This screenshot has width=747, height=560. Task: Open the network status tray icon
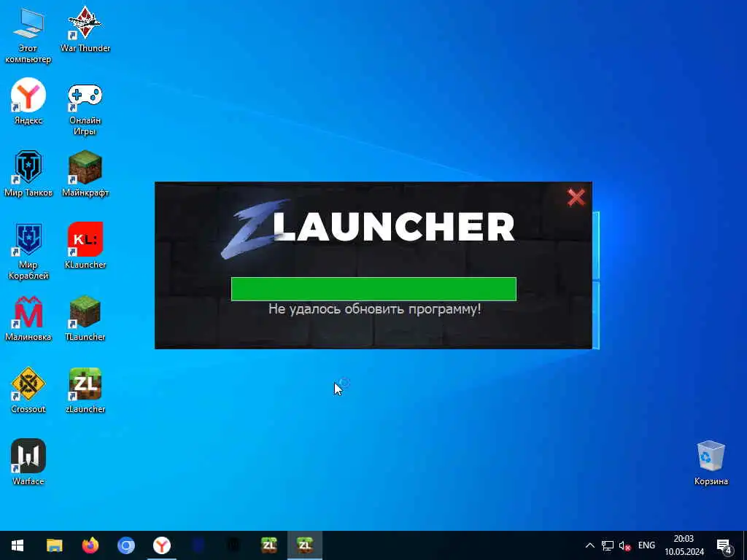click(x=608, y=545)
